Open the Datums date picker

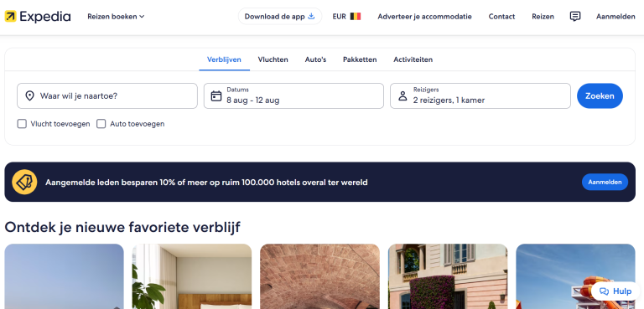pos(293,96)
